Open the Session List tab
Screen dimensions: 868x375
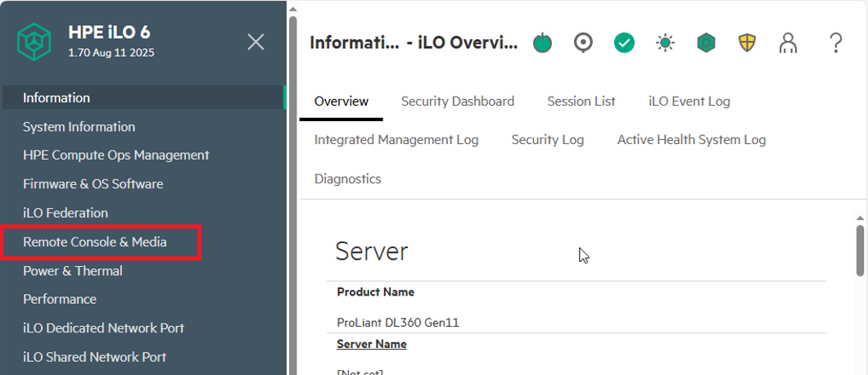581,102
